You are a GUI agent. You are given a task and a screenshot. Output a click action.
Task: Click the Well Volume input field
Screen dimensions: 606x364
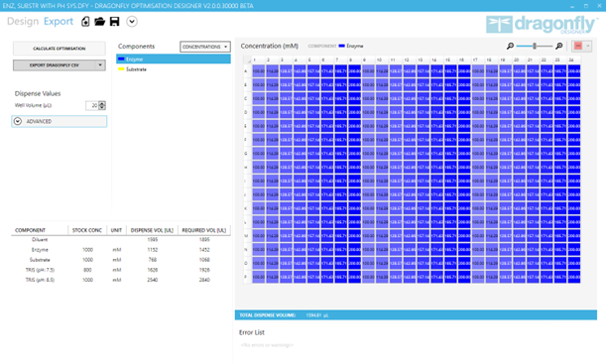pos(92,105)
